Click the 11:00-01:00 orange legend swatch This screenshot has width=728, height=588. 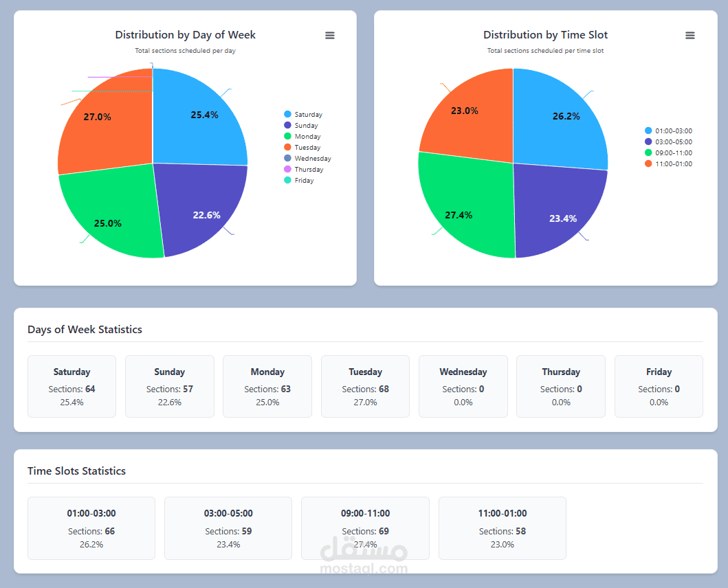(x=648, y=163)
